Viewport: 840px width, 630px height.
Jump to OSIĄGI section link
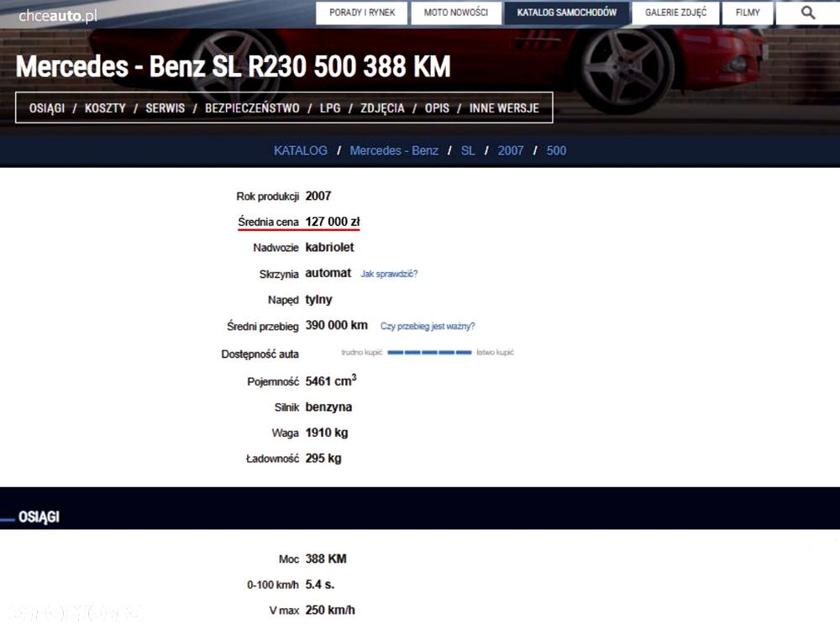click(x=46, y=108)
